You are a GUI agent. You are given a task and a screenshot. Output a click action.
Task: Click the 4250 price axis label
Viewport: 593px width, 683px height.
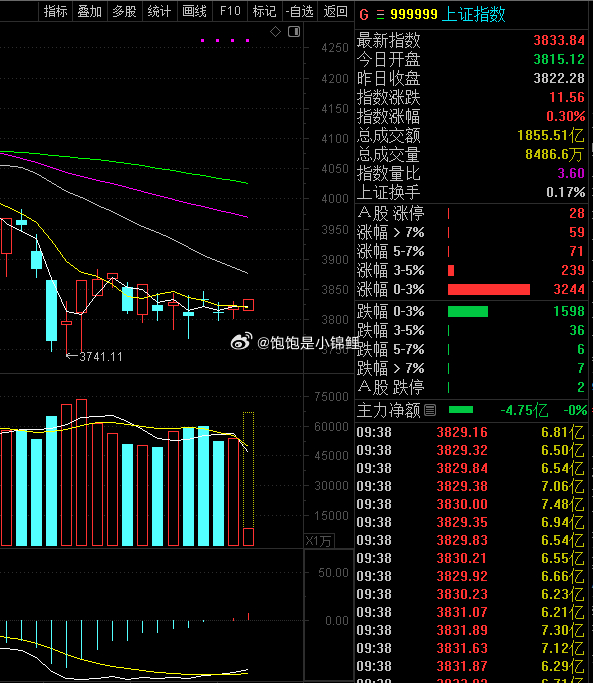click(335, 48)
